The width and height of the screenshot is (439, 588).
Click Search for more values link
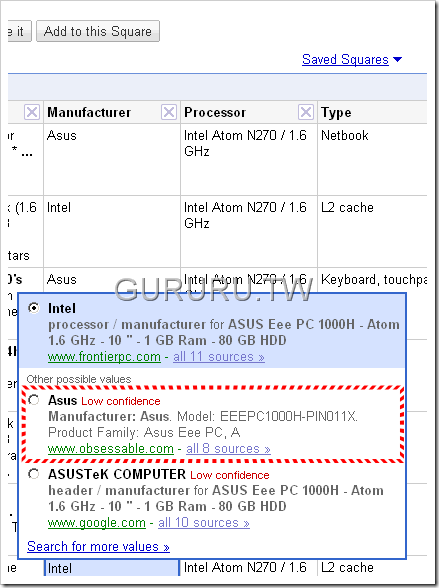click(98, 546)
